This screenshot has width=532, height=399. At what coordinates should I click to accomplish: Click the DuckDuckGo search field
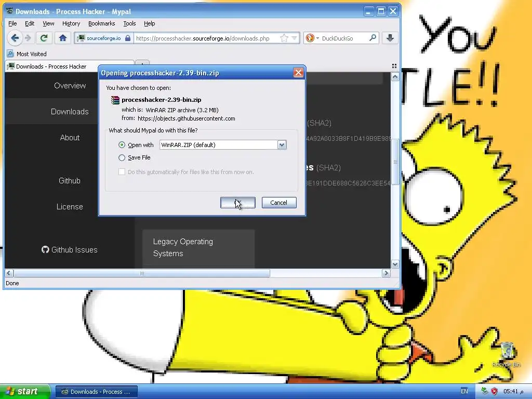(x=344, y=38)
